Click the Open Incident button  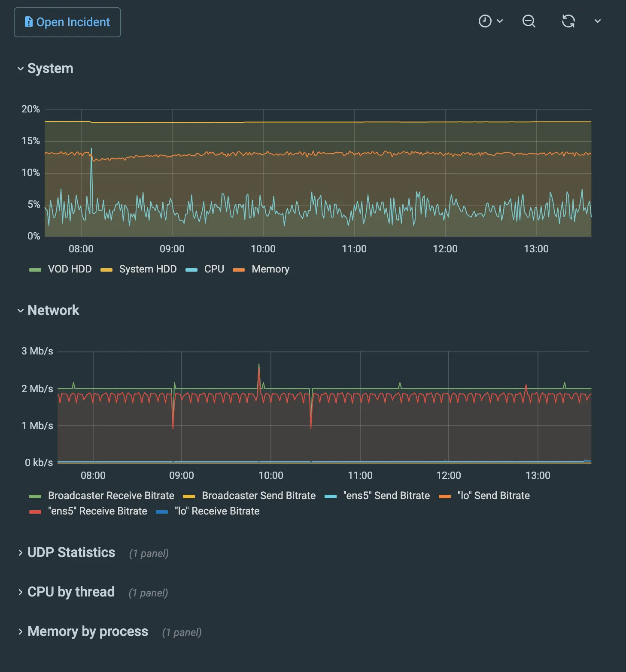point(67,22)
